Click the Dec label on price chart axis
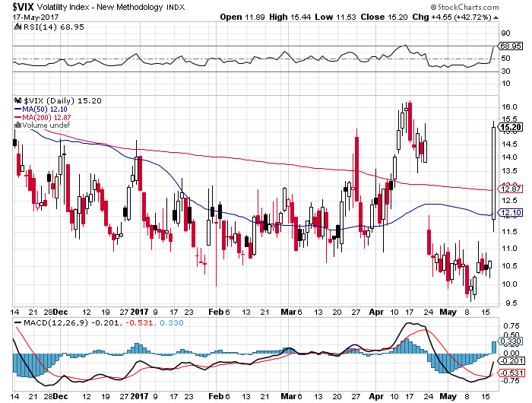The image size is (532, 403). point(61,312)
